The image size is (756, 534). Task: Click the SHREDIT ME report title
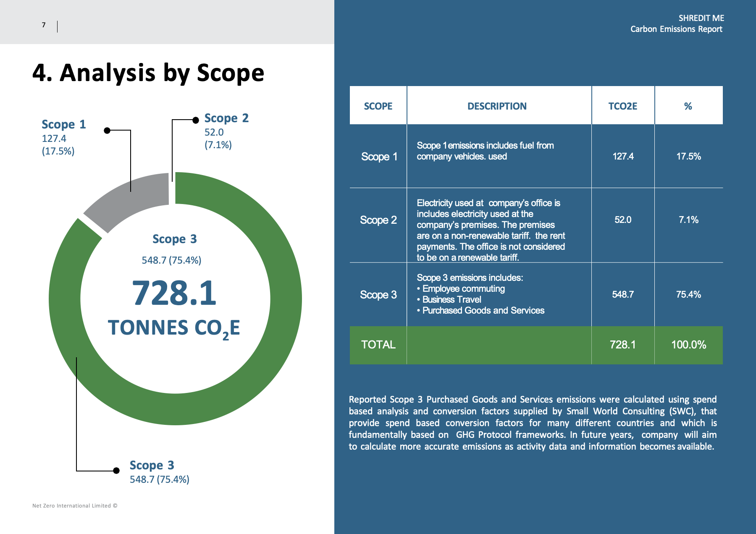coord(701,18)
